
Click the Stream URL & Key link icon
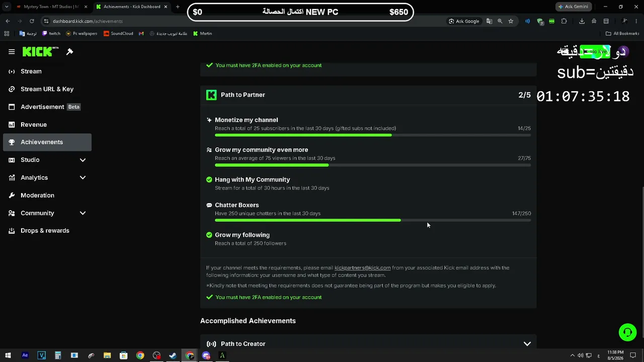12,89
